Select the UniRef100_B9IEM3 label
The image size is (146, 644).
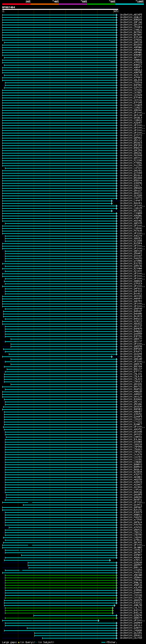(131, 45)
